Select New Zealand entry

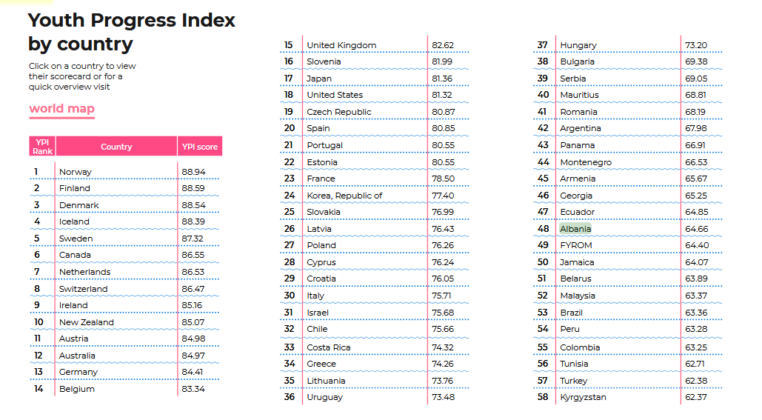(86, 322)
